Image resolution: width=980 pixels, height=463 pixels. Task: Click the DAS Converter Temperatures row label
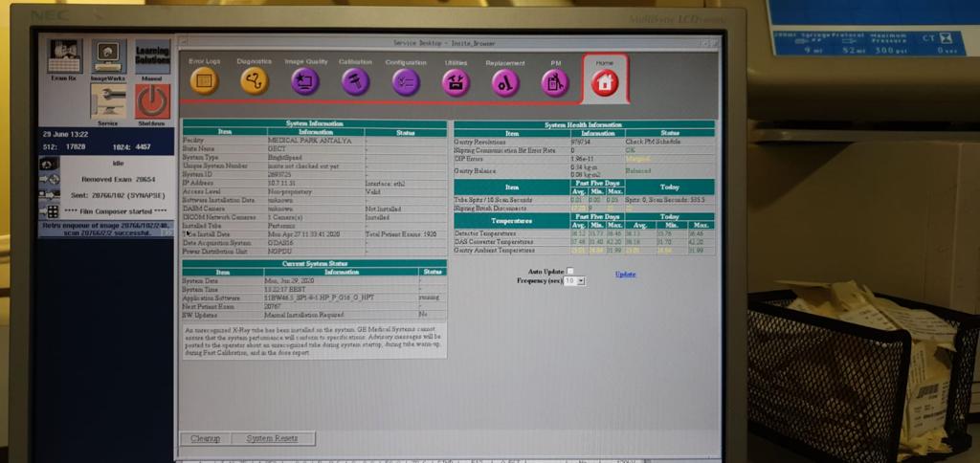pos(494,242)
